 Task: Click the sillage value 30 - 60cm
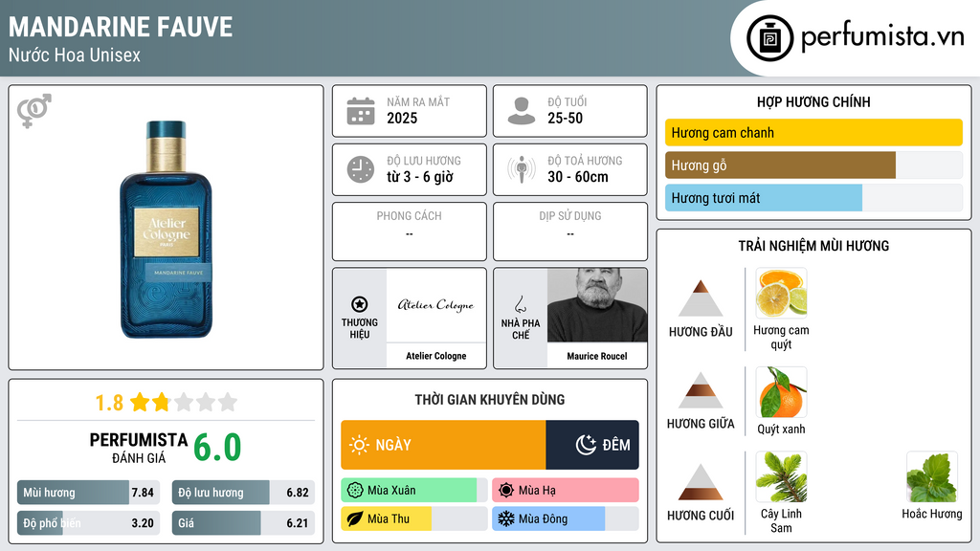pos(578,177)
